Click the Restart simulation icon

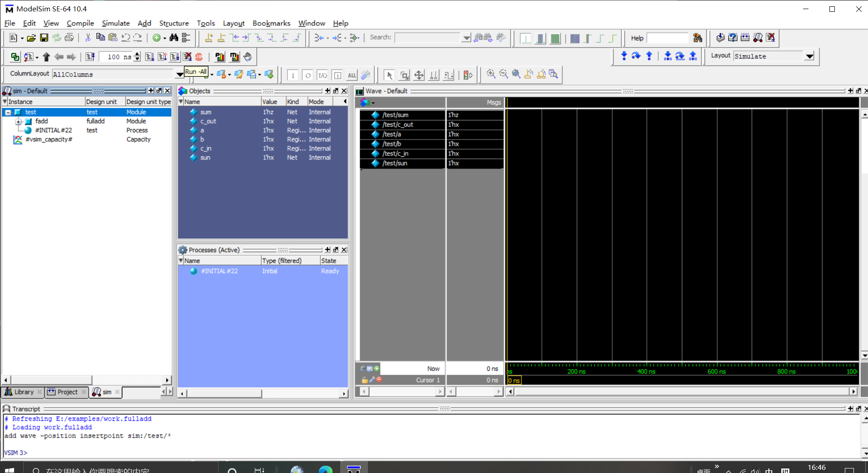coord(90,57)
